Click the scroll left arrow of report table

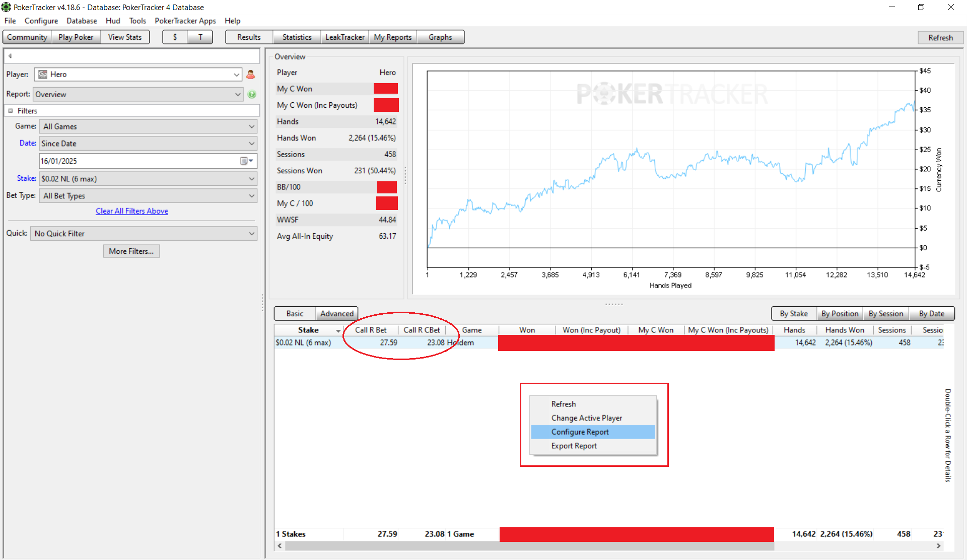pyautogui.click(x=280, y=546)
